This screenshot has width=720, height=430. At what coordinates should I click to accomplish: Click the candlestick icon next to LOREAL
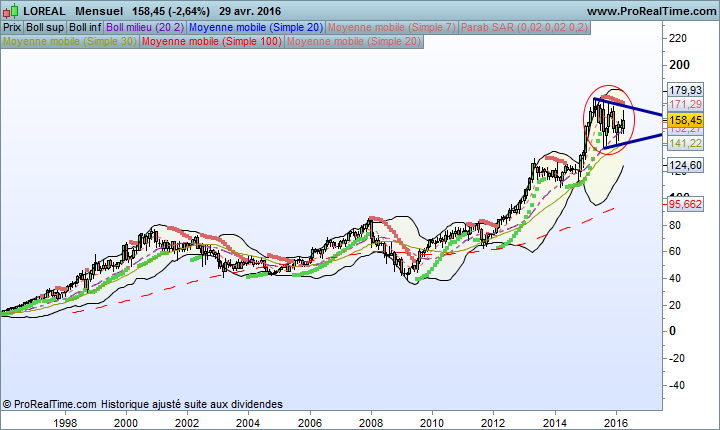click(x=10, y=11)
